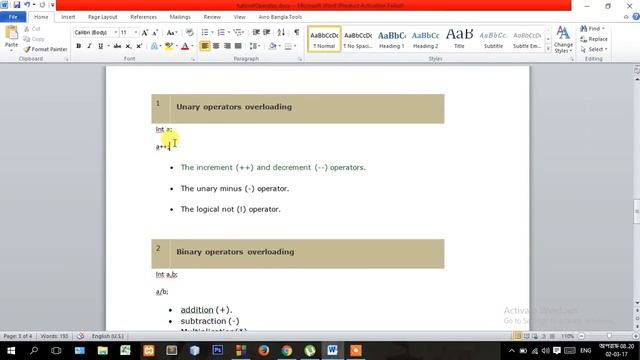Click the Select button in Editing

[594, 49]
